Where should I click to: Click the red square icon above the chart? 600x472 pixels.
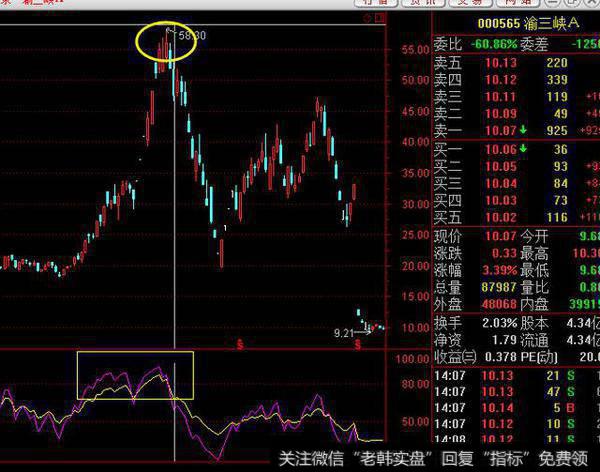pyautogui.click(x=380, y=18)
